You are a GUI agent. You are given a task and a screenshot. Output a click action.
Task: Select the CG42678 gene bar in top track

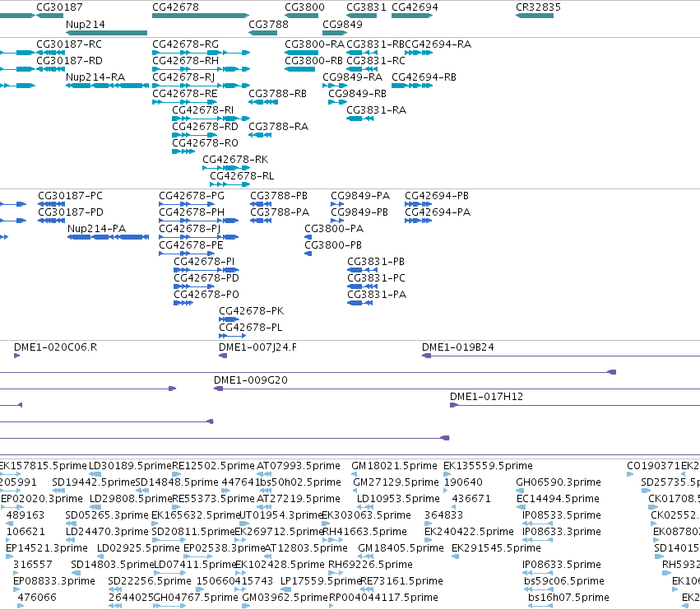click(x=201, y=16)
